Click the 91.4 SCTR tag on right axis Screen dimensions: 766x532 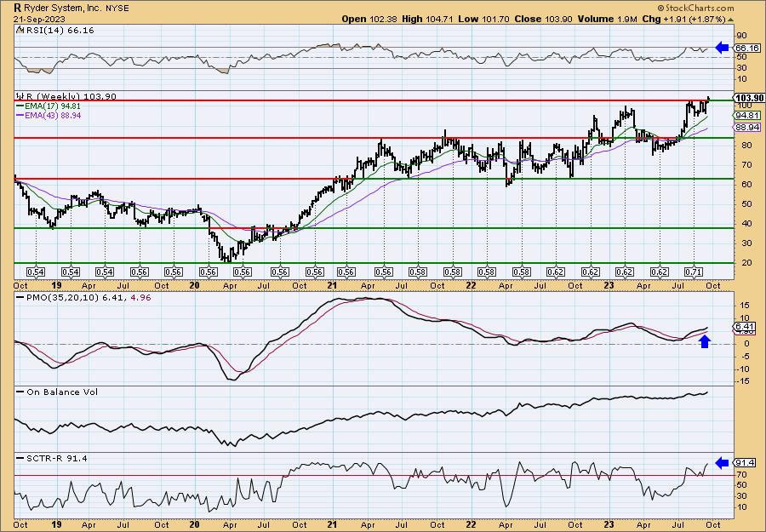(746, 463)
